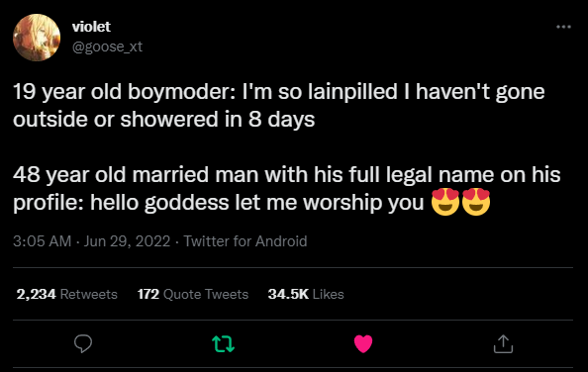The image size is (588, 372).
Task: View the 172 Quote Tweets list
Action: point(193,294)
